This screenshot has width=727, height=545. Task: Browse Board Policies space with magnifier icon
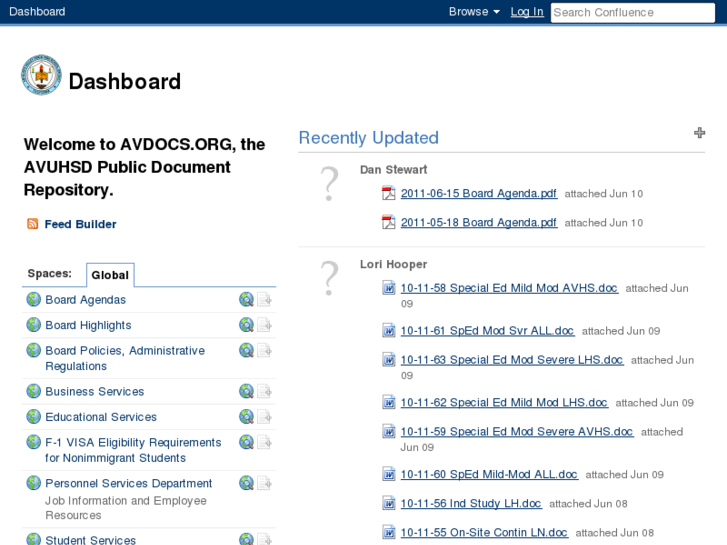[x=246, y=350]
